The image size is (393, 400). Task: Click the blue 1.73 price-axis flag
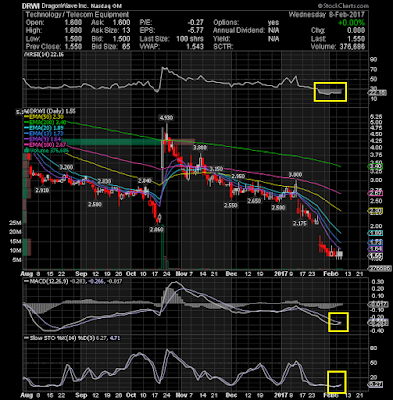[375, 242]
